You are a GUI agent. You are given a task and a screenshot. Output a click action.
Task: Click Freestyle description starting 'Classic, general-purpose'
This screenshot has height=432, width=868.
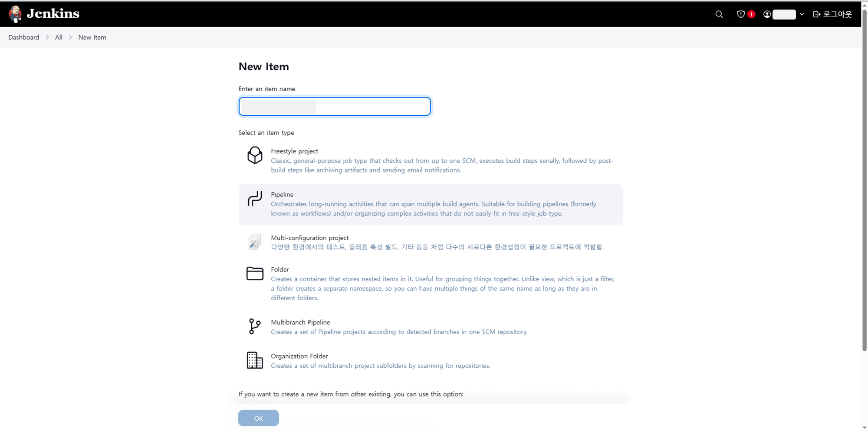point(442,165)
